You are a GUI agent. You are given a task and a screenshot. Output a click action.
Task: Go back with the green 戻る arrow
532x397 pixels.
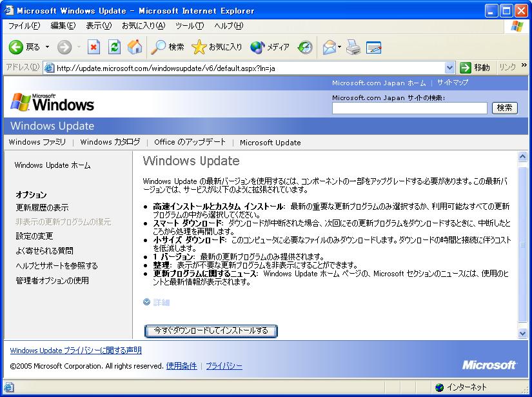coord(24,47)
